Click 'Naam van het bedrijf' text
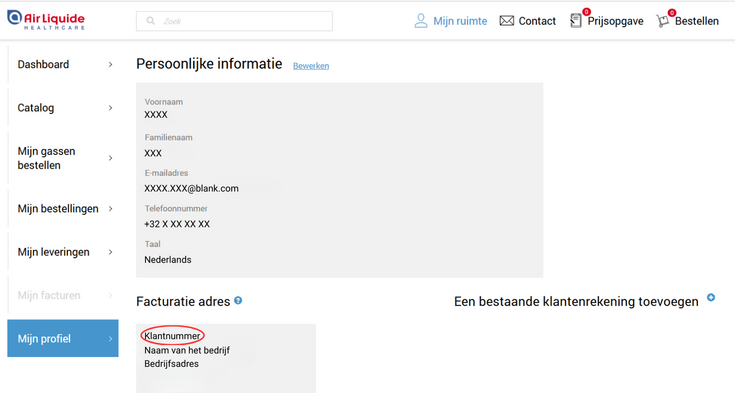This screenshot has width=735, height=393. (187, 350)
